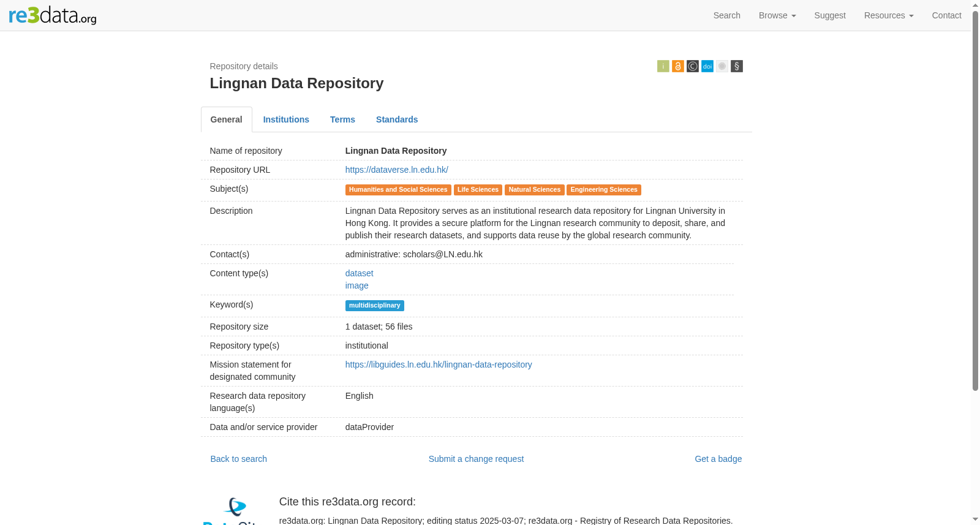
Task: Click the multidisciplinary keyword tag
Action: (374, 306)
